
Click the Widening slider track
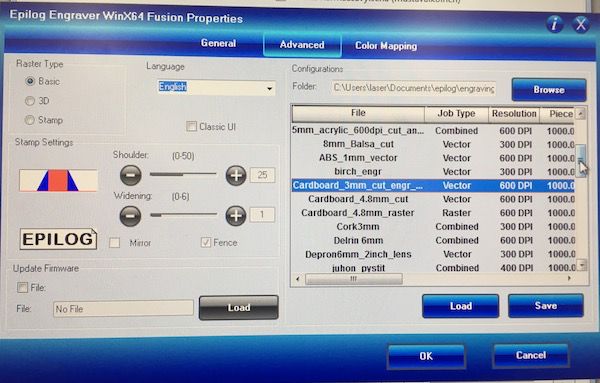click(x=183, y=215)
